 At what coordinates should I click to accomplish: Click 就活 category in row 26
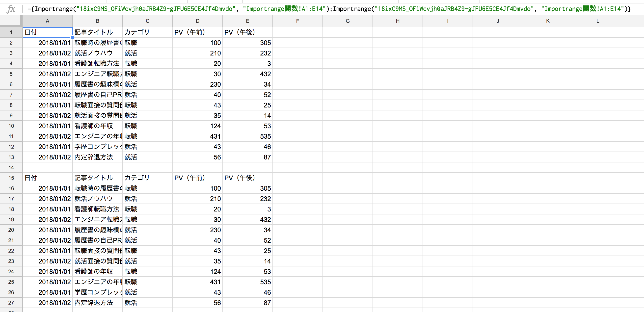[147, 292]
